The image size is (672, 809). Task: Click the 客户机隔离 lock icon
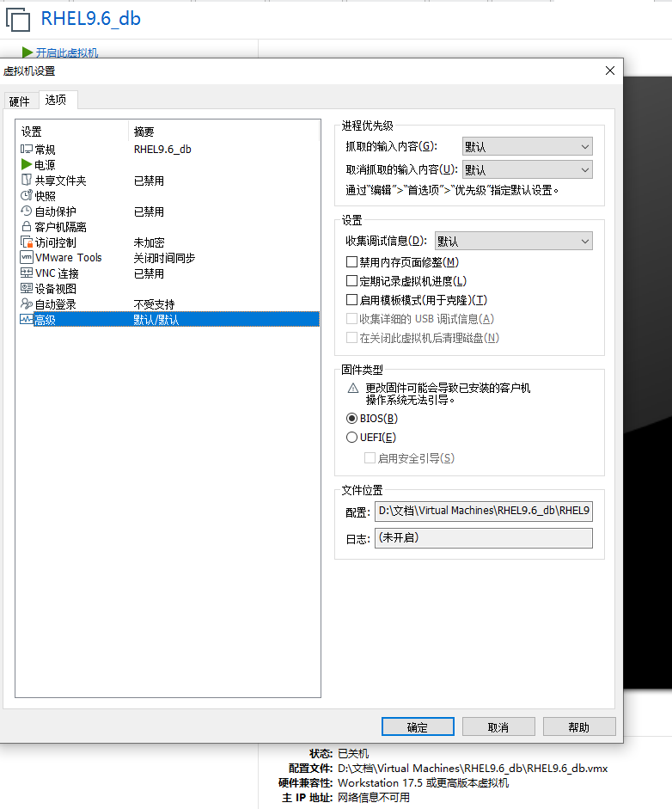click(x=27, y=226)
